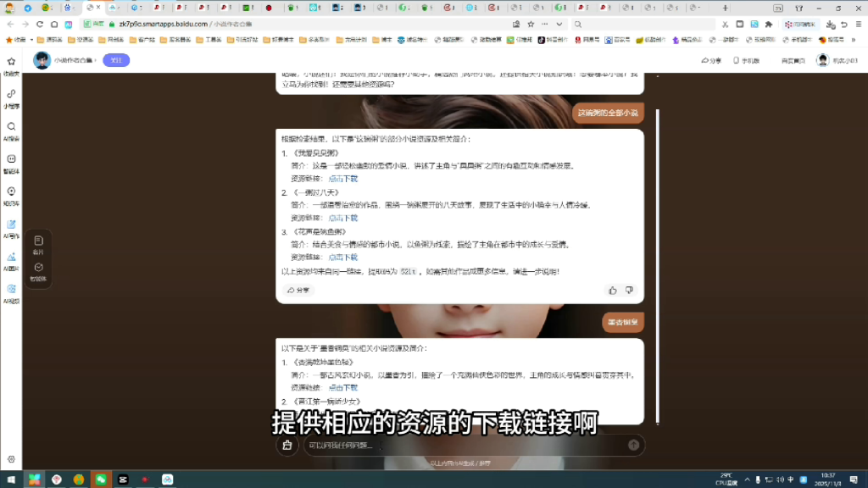Click the camera upload icon beside input box
The height and width of the screenshot is (488, 868).
(288, 445)
